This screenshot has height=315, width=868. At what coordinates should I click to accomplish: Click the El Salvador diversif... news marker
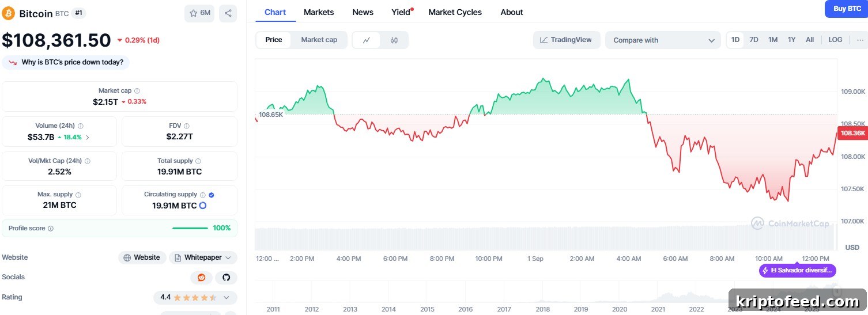pyautogui.click(x=798, y=270)
